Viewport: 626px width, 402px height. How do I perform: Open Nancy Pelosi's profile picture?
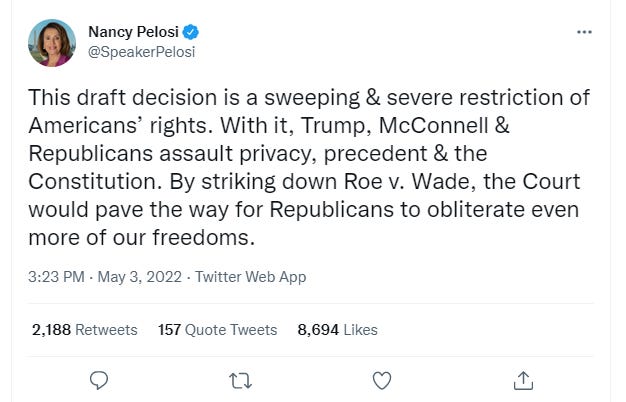point(52,43)
